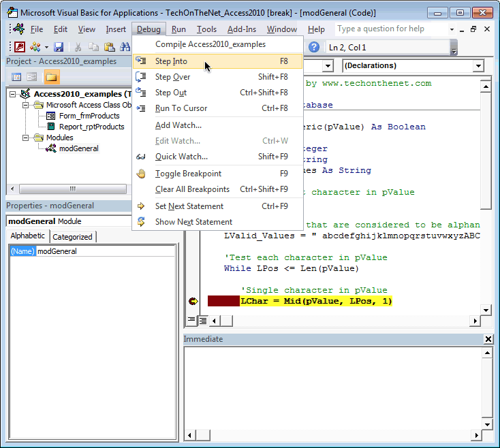500x448 pixels.
Task: Click inside the Immediate window text area
Action: click(332, 388)
